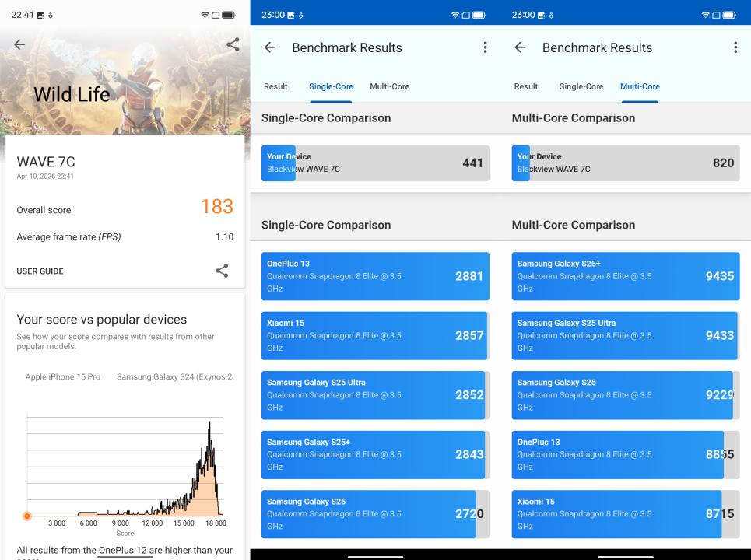Click the overall score value 183
This screenshot has height=560, width=751.
click(x=217, y=206)
